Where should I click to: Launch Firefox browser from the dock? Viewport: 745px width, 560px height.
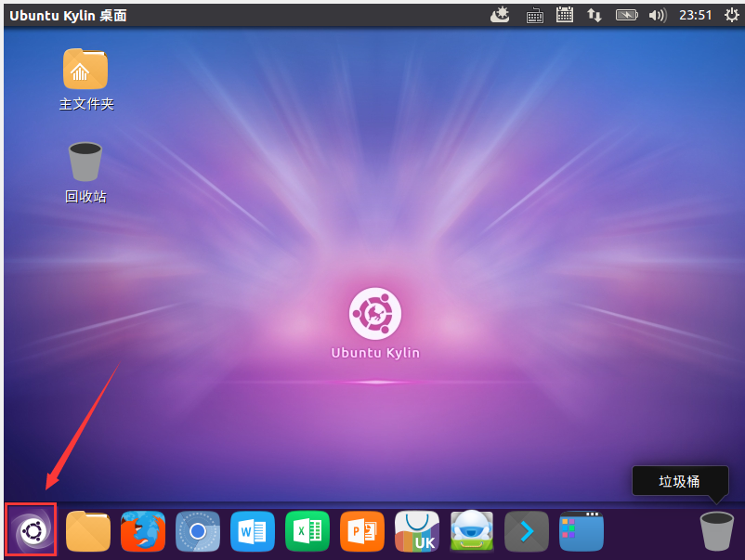(x=143, y=531)
